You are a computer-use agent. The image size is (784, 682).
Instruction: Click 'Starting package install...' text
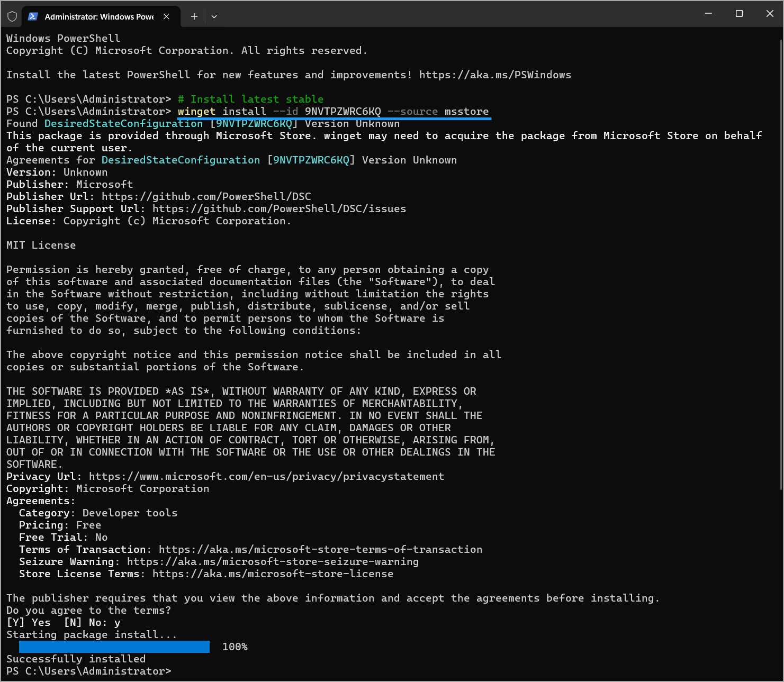92,634
